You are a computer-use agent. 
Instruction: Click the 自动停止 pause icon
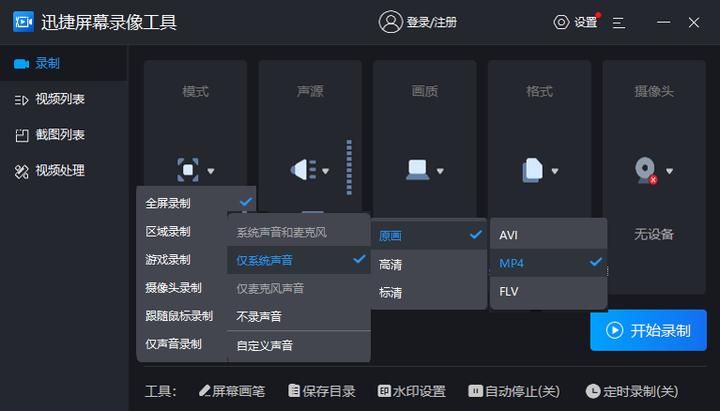click(475, 391)
